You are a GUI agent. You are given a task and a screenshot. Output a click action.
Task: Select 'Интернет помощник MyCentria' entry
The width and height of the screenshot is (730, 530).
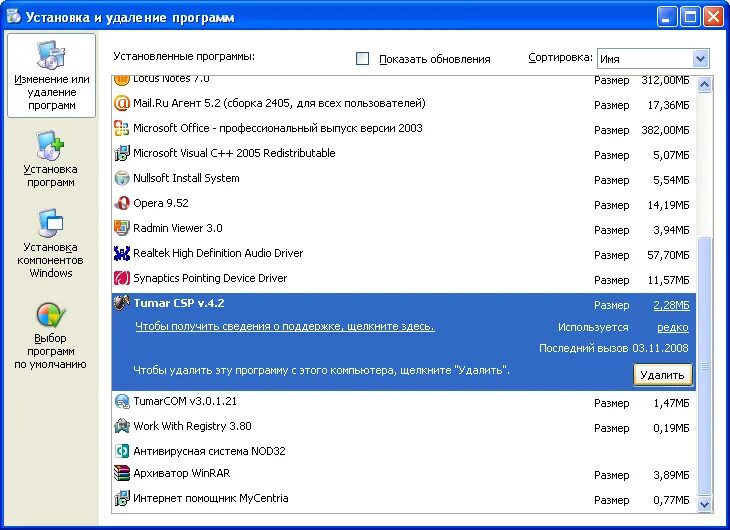pos(404,499)
